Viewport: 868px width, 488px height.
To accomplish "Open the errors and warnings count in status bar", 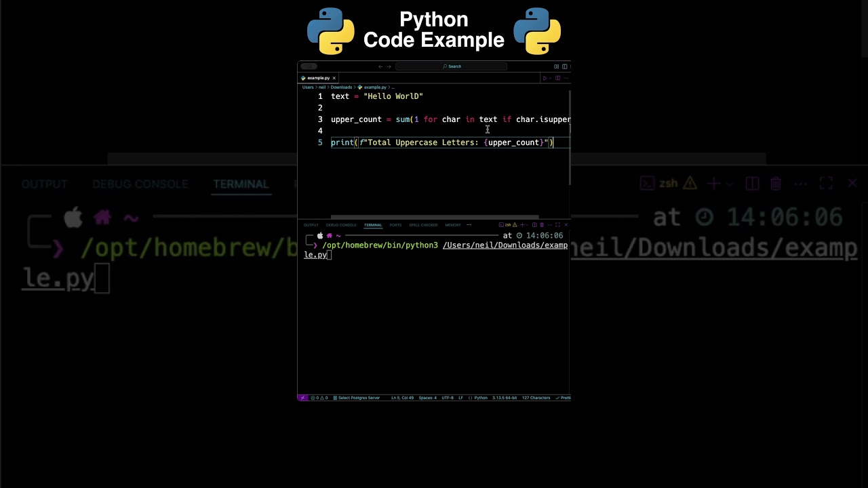I will [319, 398].
